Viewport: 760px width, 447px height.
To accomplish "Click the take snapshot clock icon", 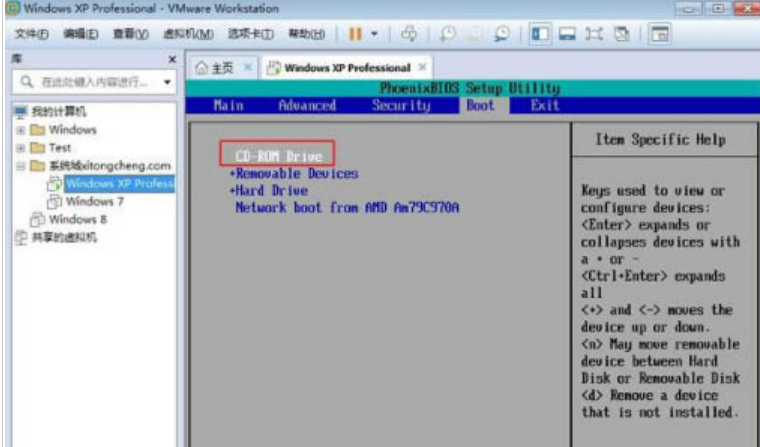I will tap(447, 34).
